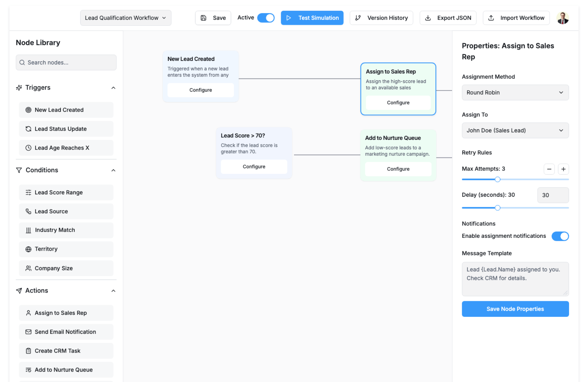588x382 pixels.
Task: Adjust the Delay seconds slider handle
Action: point(497,208)
